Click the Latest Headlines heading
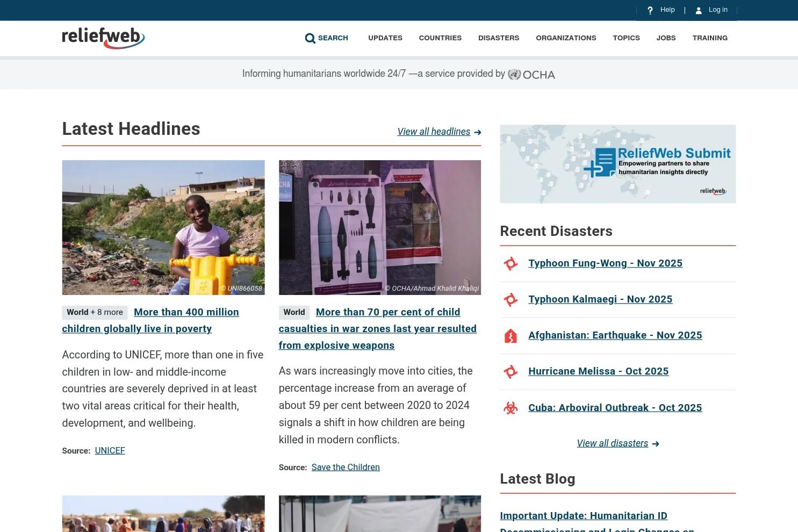 pyautogui.click(x=131, y=129)
